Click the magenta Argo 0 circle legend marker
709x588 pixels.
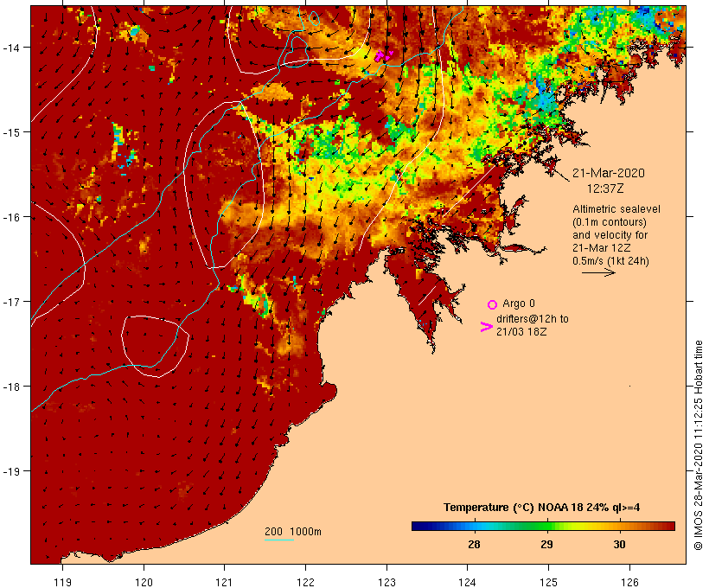(492, 304)
